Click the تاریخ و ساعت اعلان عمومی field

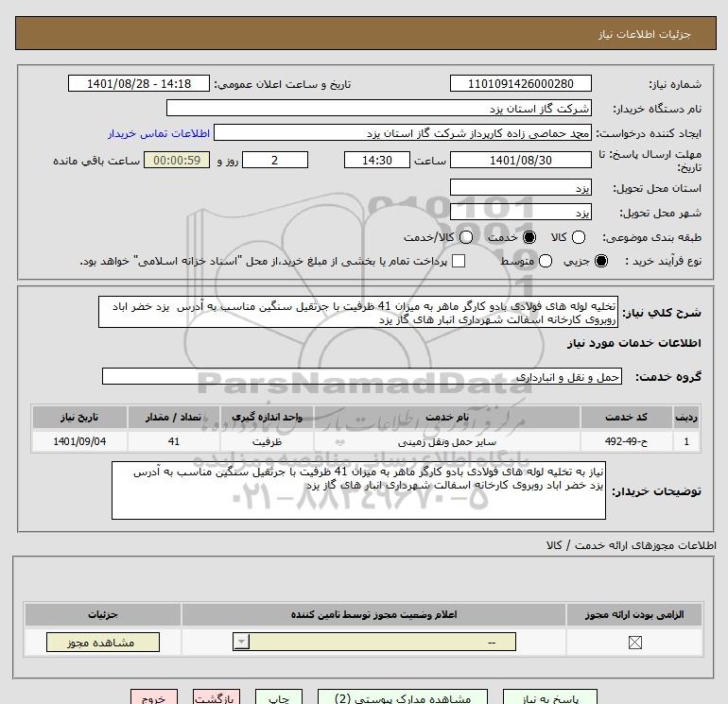coord(139,83)
